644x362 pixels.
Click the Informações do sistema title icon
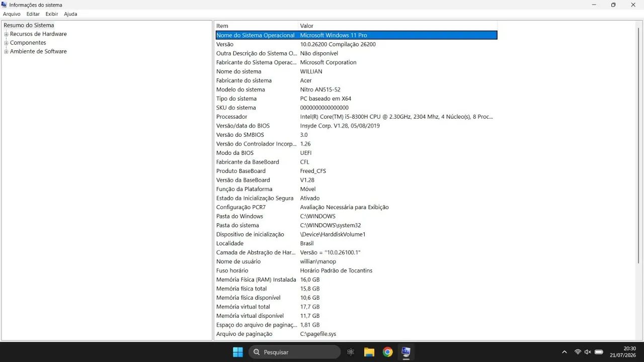[5, 5]
